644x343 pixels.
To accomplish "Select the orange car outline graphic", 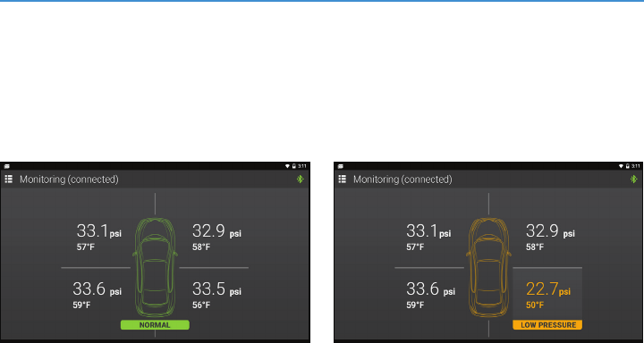I will click(488, 267).
